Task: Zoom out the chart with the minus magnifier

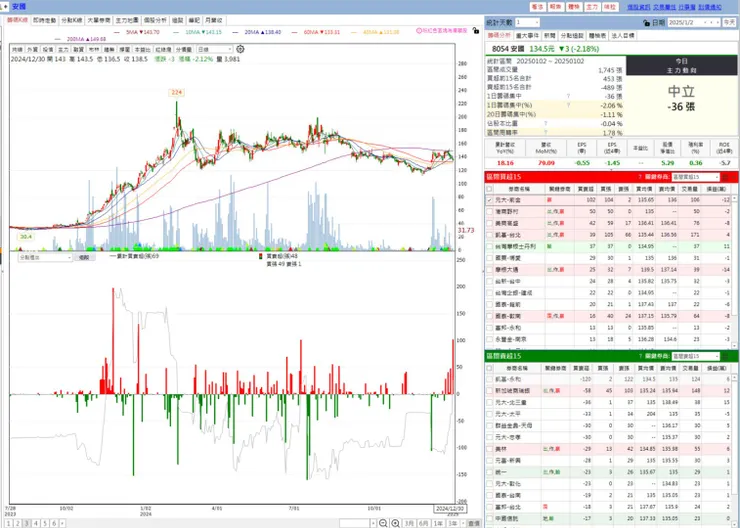Action: pos(383,523)
